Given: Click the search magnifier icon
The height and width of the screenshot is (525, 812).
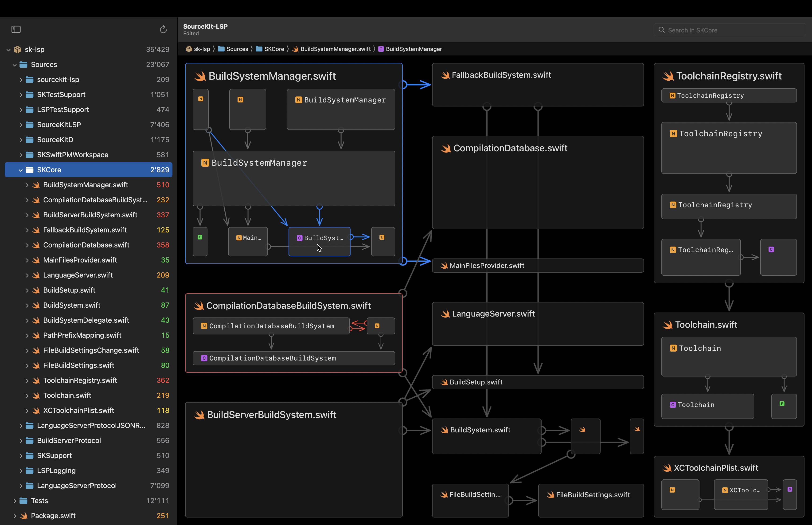Looking at the screenshot, I should click(x=661, y=30).
